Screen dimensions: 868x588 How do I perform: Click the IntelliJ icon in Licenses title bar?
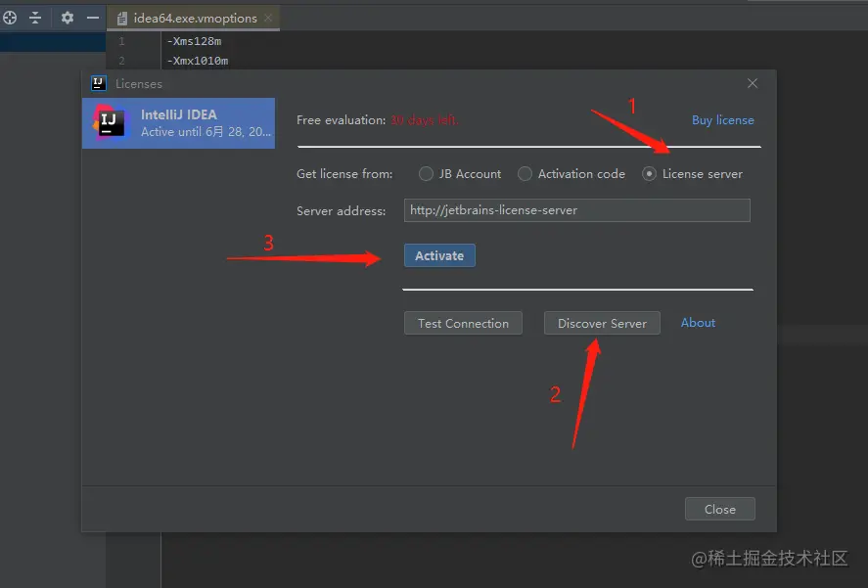98,83
